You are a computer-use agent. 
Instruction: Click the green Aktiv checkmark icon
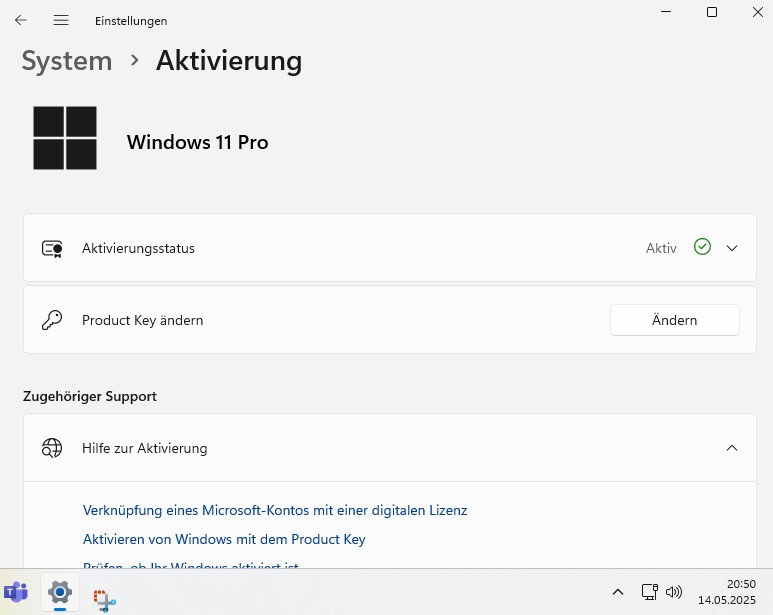702,247
